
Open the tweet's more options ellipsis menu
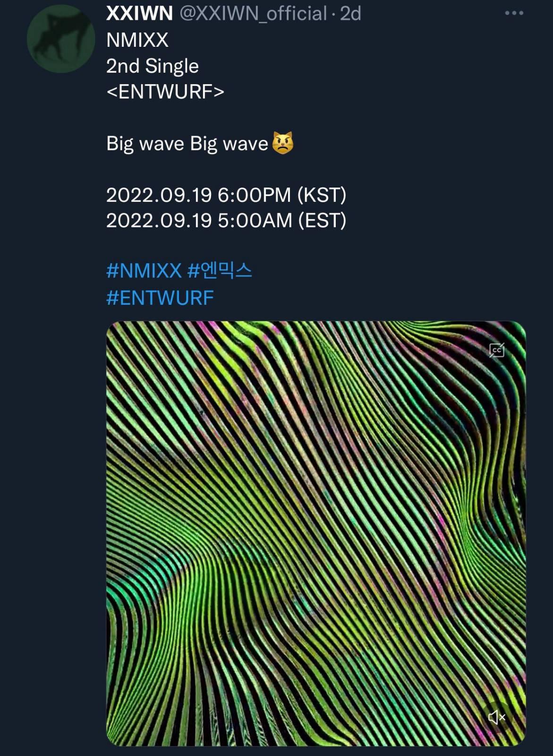tap(514, 13)
